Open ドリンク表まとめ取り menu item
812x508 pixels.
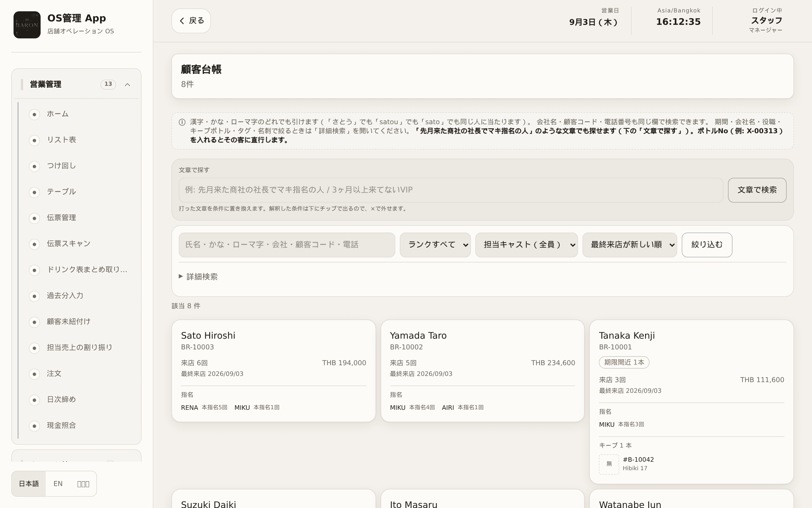pos(79,270)
